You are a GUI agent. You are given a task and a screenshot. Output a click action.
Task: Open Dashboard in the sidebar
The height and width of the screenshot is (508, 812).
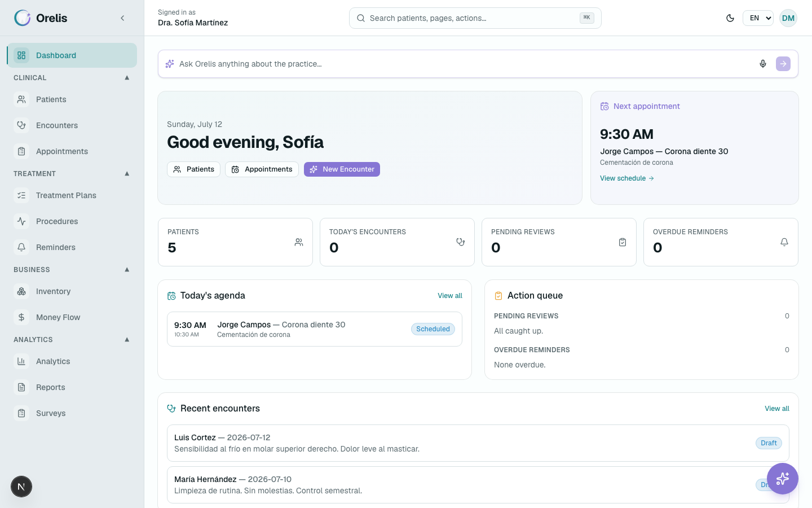72,55
